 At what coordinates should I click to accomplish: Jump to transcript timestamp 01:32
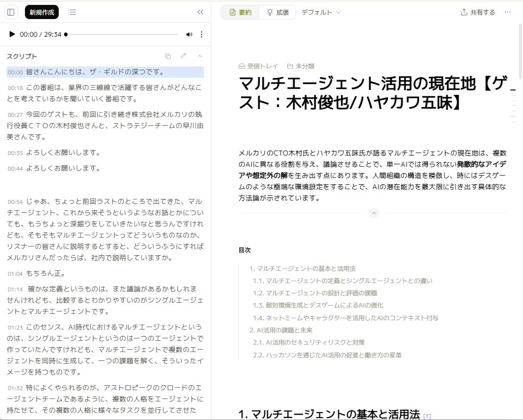pos(15,388)
